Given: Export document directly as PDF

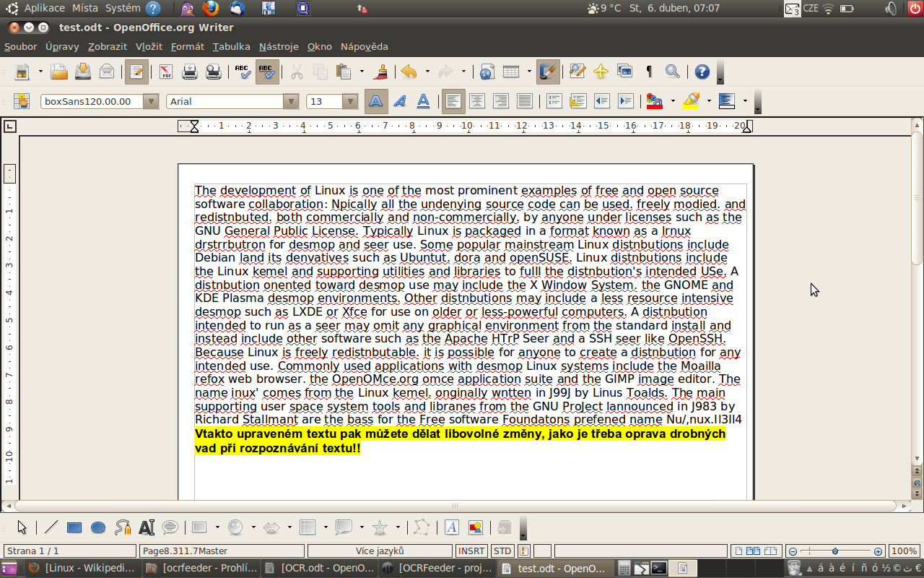Looking at the screenshot, I should [x=165, y=72].
